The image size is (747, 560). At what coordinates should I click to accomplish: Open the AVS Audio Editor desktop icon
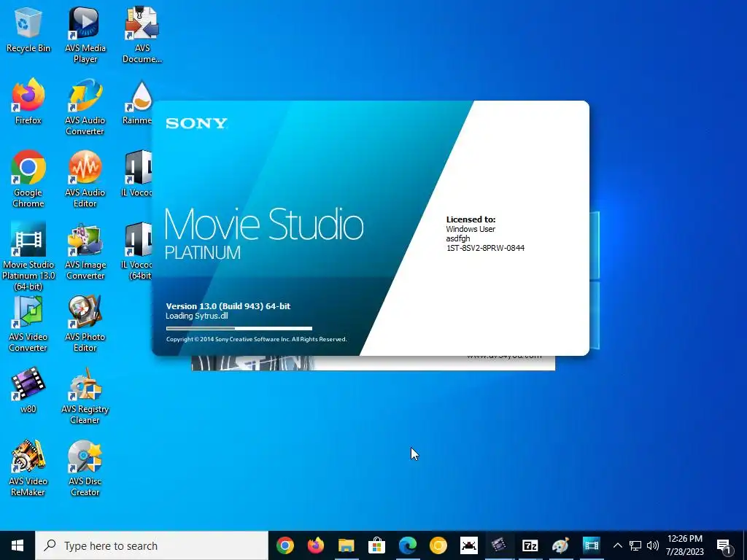pyautogui.click(x=85, y=179)
